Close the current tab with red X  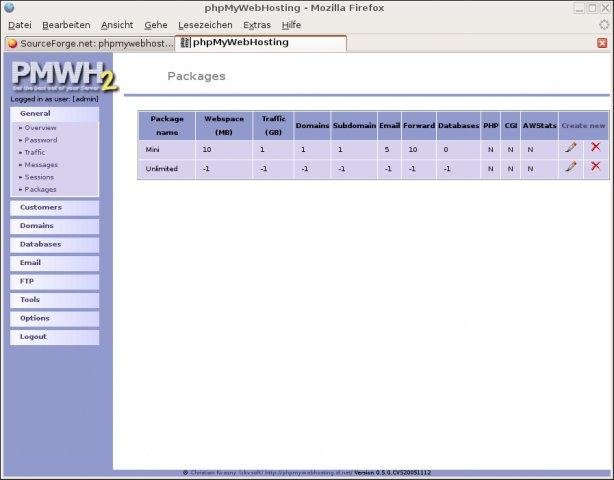click(602, 43)
